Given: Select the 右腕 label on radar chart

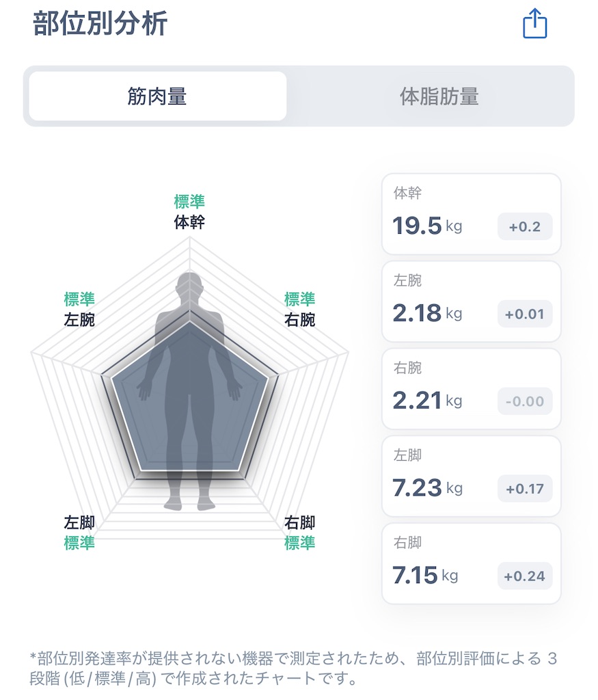Looking at the screenshot, I should [299, 320].
